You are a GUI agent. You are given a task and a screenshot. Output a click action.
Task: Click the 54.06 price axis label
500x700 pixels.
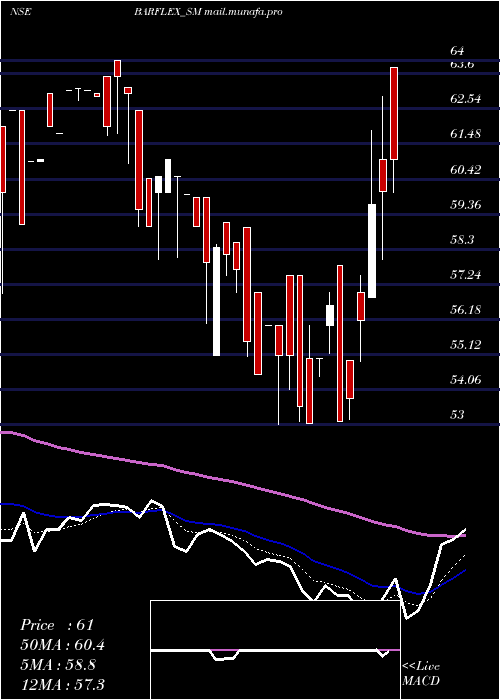pyautogui.click(x=466, y=380)
